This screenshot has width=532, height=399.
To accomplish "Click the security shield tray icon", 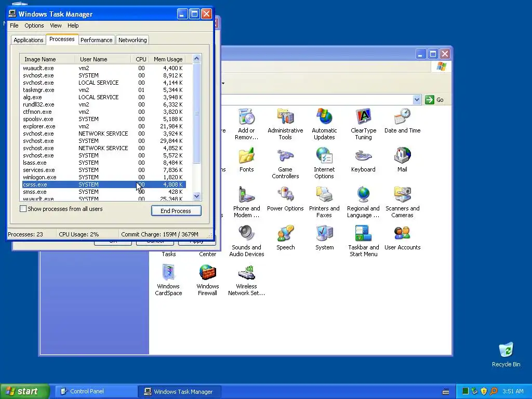I will click(x=484, y=391).
